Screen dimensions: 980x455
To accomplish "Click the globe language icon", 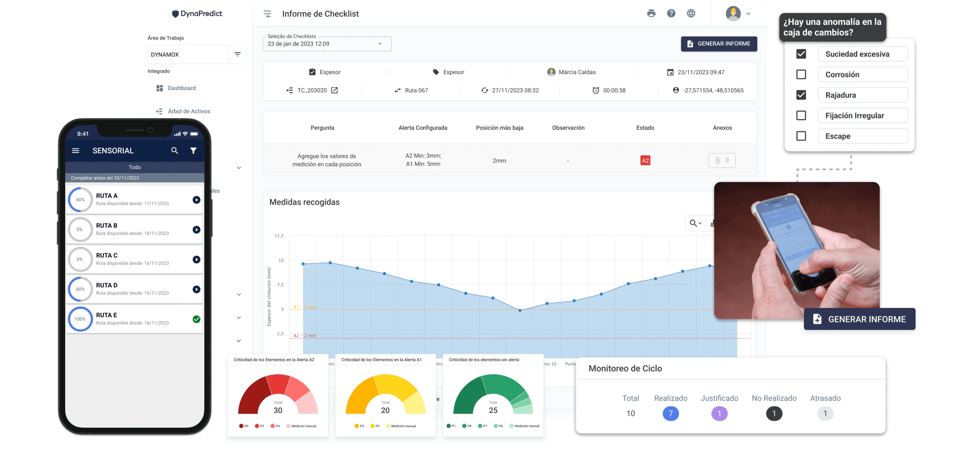I will pos(691,13).
